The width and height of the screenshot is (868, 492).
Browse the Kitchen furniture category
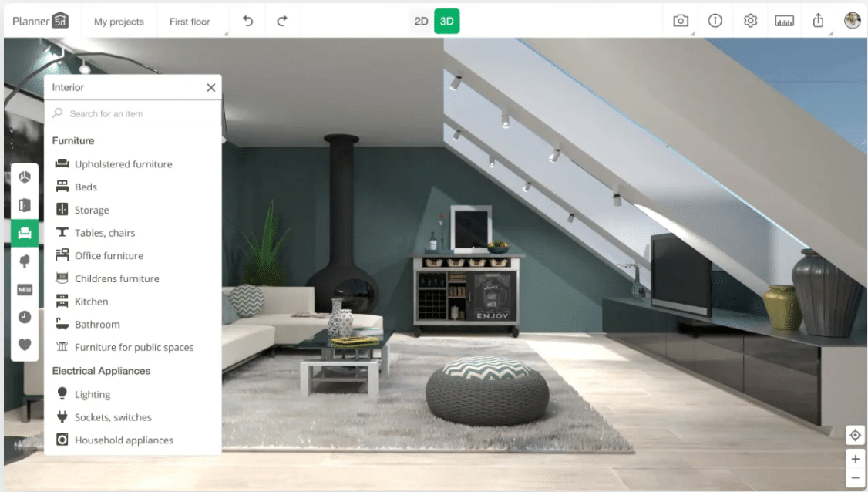(90, 301)
